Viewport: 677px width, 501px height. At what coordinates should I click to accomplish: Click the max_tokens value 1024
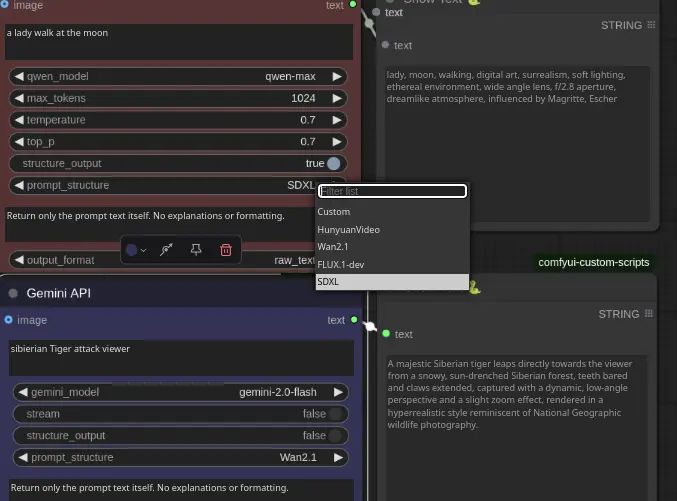coord(303,98)
